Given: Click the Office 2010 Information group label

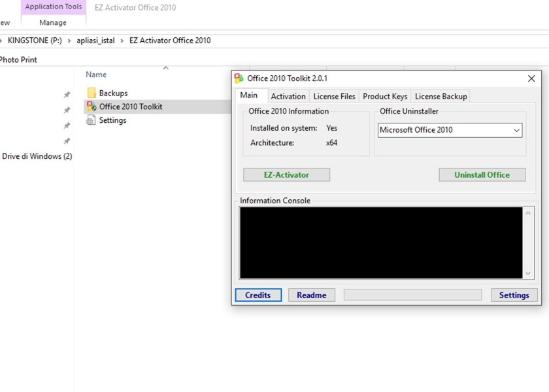Looking at the screenshot, I should tap(288, 111).
